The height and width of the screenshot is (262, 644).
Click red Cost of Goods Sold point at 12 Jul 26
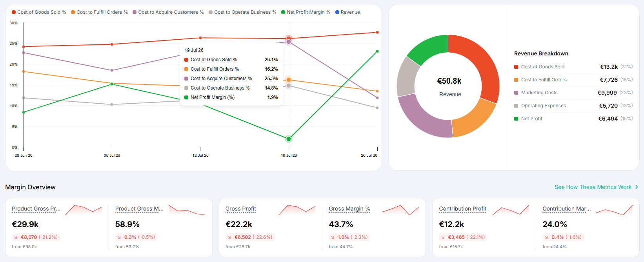click(200, 38)
